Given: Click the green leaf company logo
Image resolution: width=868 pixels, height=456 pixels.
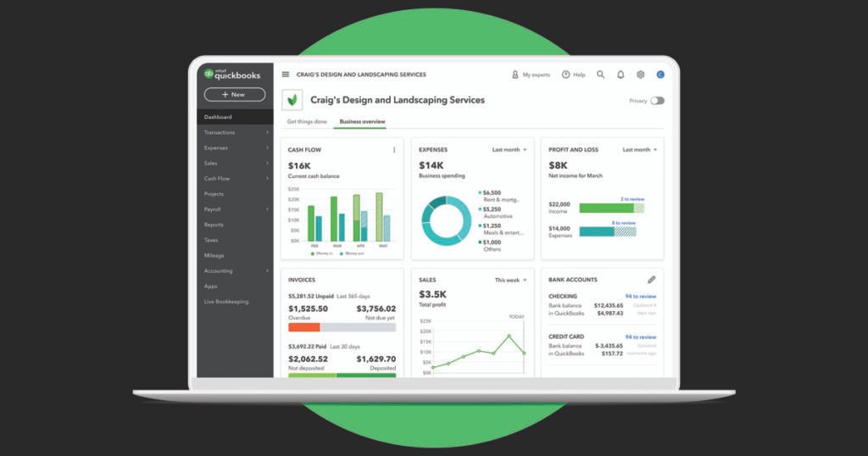Looking at the screenshot, I should (x=292, y=100).
